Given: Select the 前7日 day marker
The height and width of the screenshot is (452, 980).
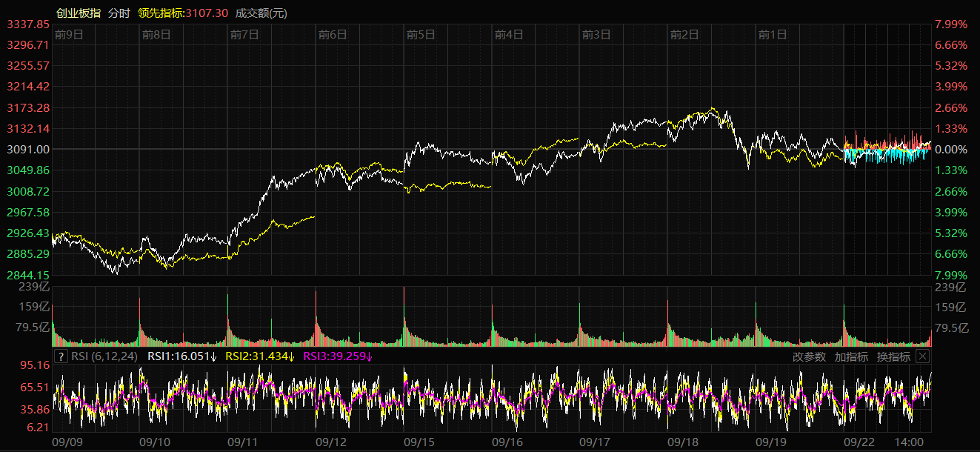Looking at the screenshot, I should 244,34.
